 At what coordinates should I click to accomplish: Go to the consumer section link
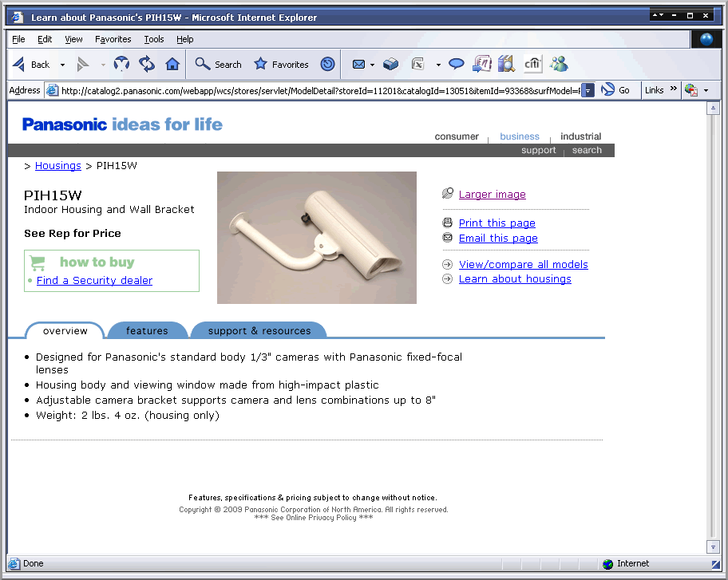(x=457, y=136)
